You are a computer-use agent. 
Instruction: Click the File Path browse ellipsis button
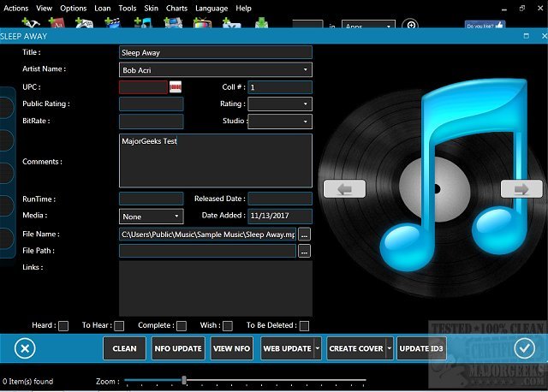coord(304,251)
